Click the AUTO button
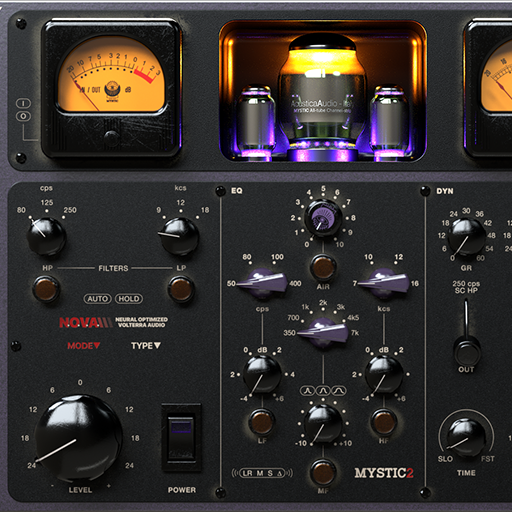This screenshot has width=512, height=512. click(97, 299)
